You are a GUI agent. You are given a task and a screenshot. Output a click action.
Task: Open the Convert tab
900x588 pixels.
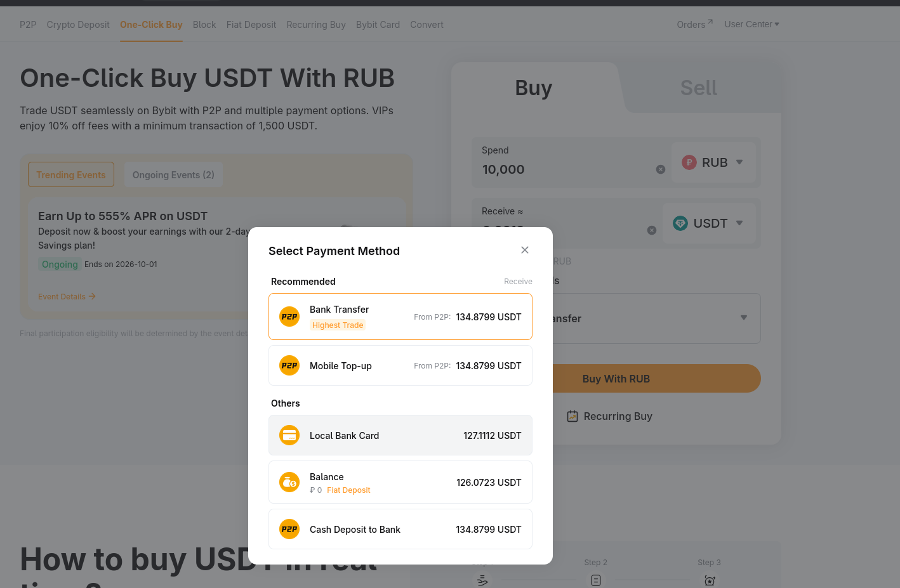[x=427, y=25]
